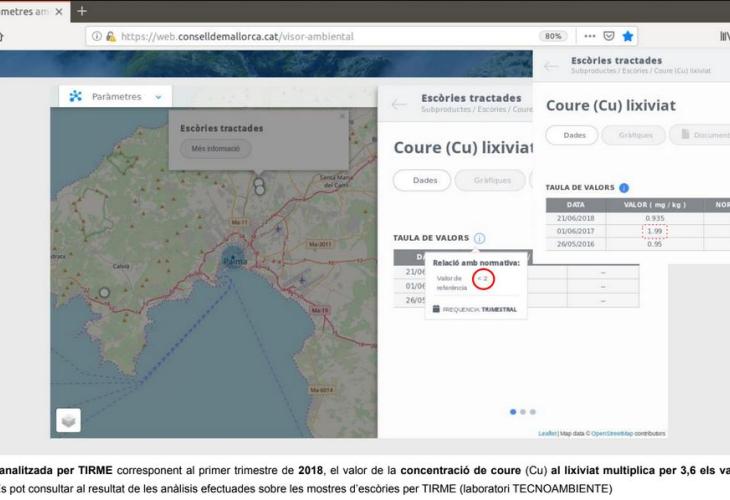The width and height of the screenshot is (730, 500).
Task: Click blue info icon in overlay table header
Action: (624, 187)
